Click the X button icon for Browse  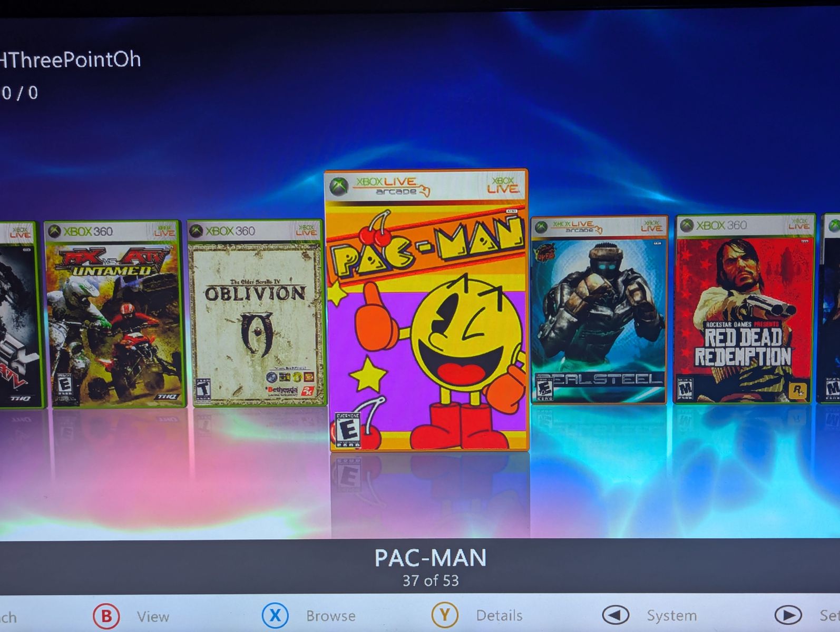[275, 615]
